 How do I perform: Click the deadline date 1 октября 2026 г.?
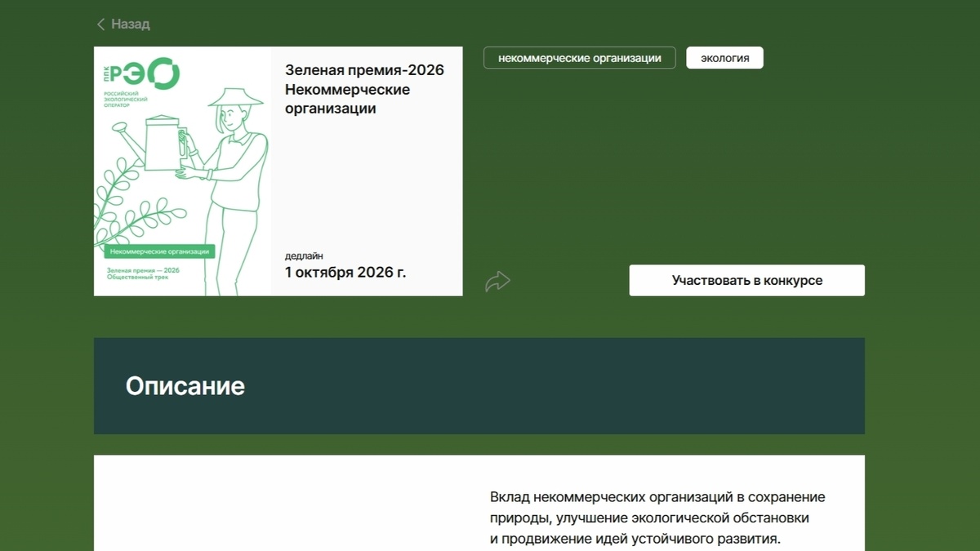click(x=345, y=272)
